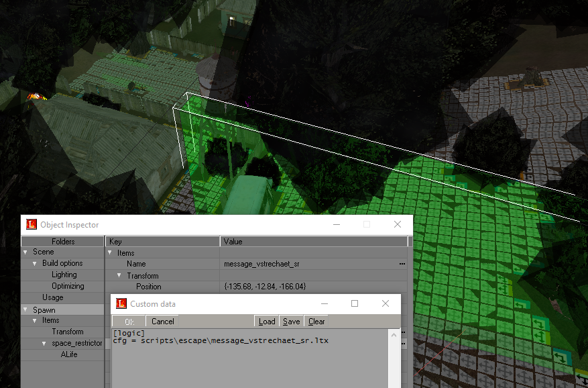Screen dimensions: 588x388
Task: Clear the custom data text
Action: tap(315, 322)
